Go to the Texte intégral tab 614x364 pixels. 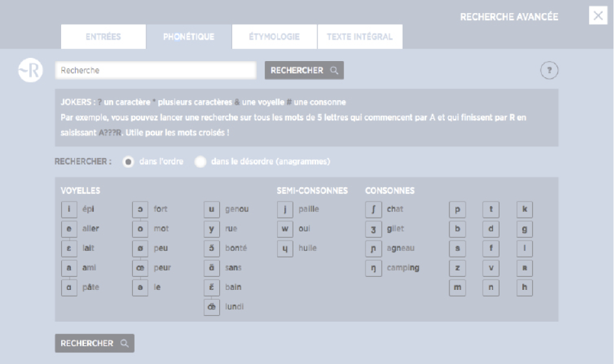[x=360, y=37]
